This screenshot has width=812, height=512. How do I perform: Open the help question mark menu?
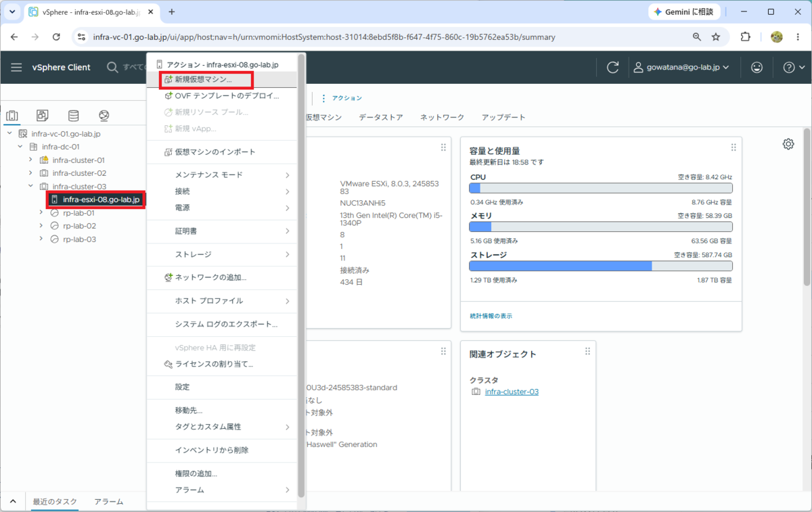point(794,67)
